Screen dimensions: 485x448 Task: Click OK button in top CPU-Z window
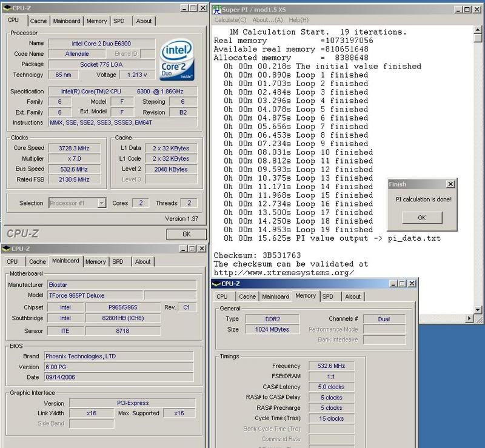[x=187, y=234]
